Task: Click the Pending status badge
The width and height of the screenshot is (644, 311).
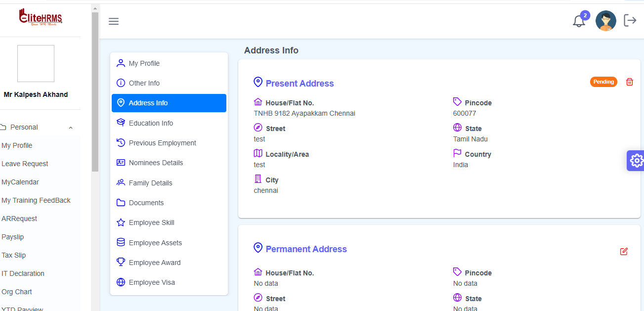Action: [x=603, y=82]
